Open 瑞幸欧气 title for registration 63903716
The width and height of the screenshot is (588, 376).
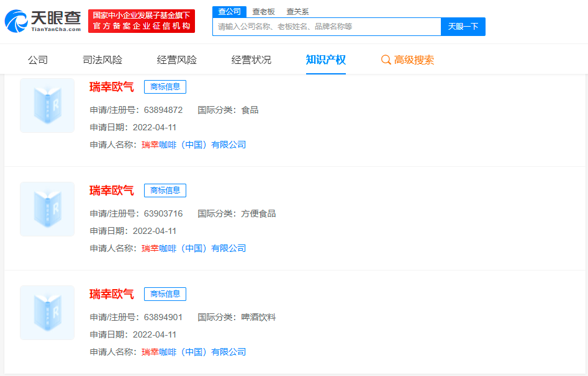click(x=112, y=190)
